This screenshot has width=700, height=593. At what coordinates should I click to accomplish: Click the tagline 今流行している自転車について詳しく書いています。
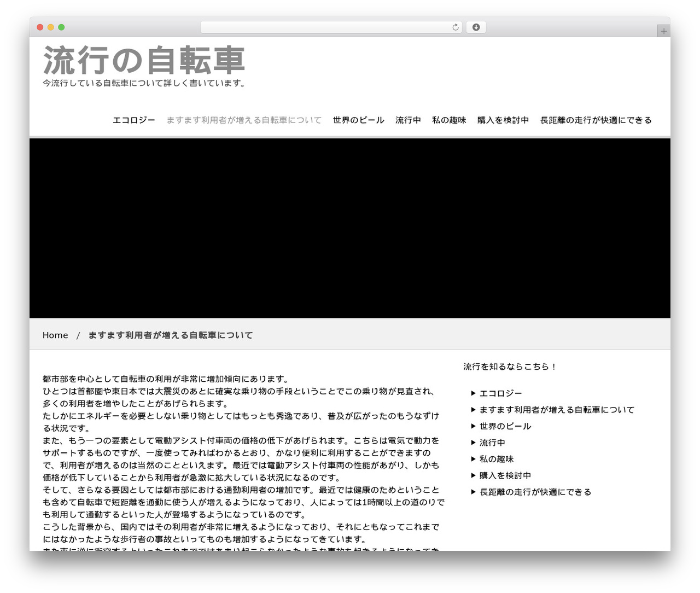click(145, 83)
